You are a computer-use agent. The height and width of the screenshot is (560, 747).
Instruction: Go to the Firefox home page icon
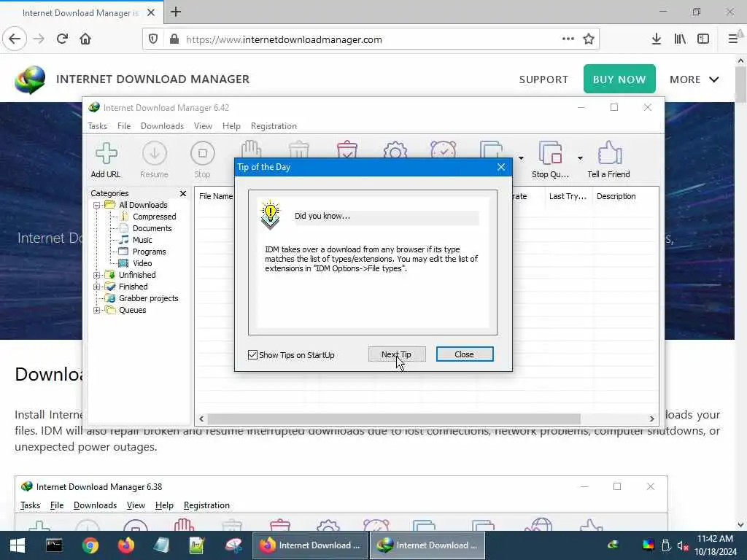click(85, 39)
